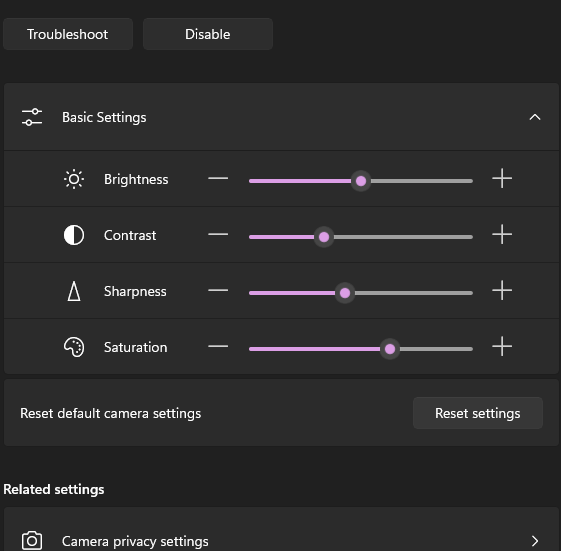Reduce Sharpness with its minus icon
Screen dimensions: 561x551
pyautogui.click(x=218, y=290)
